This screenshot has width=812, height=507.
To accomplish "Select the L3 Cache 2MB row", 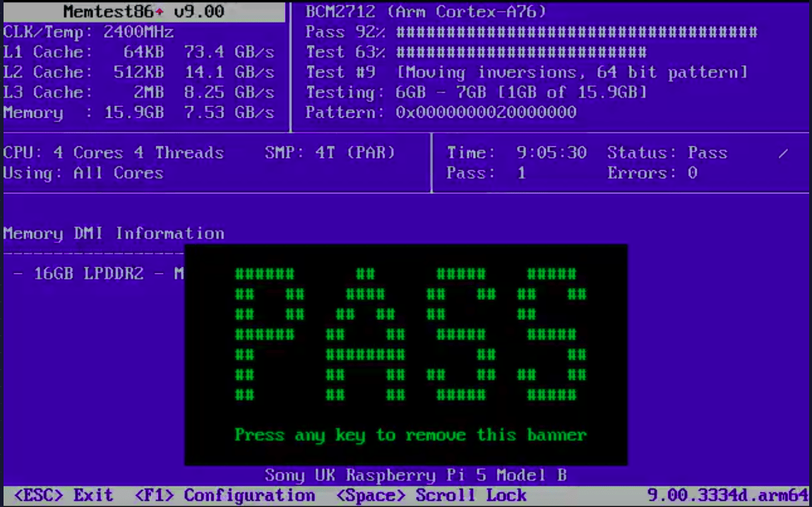I will [x=139, y=93].
